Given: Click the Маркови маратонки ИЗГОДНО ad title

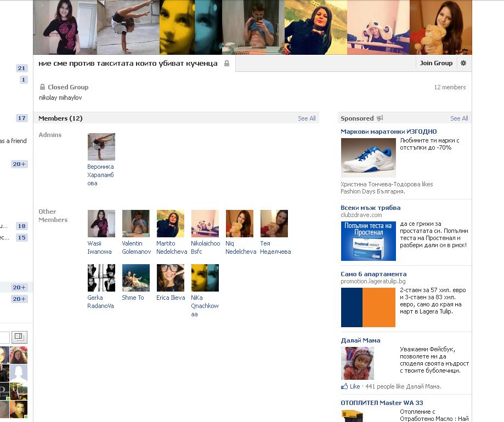Looking at the screenshot, I should click(x=389, y=132).
